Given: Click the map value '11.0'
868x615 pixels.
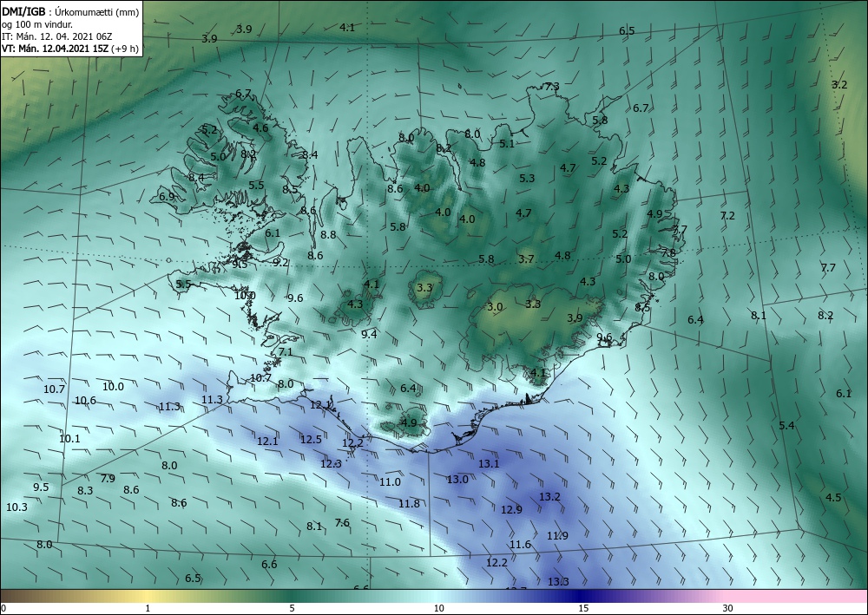Looking at the screenshot, I should (x=390, y=481).
